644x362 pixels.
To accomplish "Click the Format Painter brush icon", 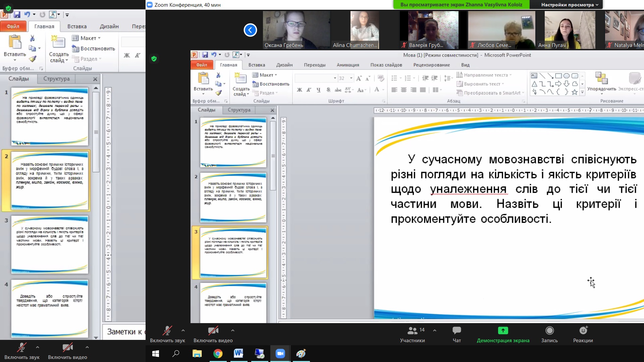I will click(x=32, y=59).
